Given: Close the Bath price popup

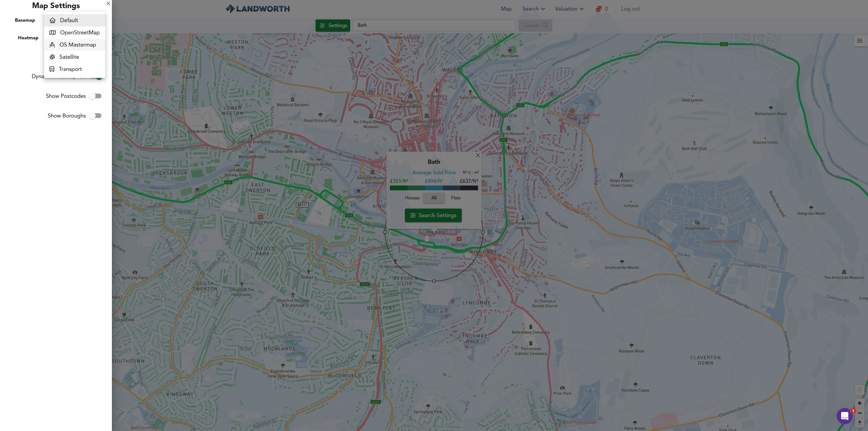Looking at the screenshot, I should click(x=478, y=155).
